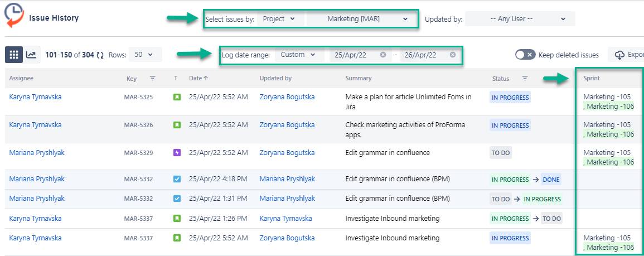Screen dimensions: 644x256
Task: Open assignee Karyna Tyrnavska on MAR-5325 row
Action: coord(35,97)
